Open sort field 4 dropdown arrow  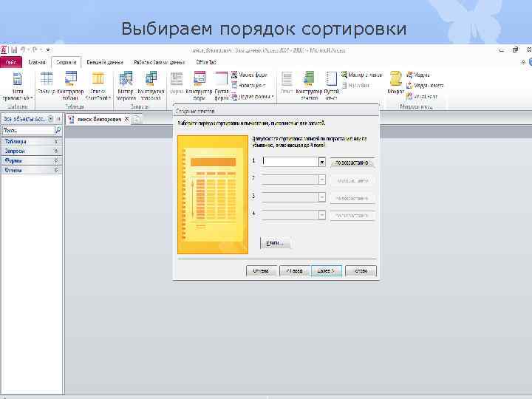coord(321,215)
